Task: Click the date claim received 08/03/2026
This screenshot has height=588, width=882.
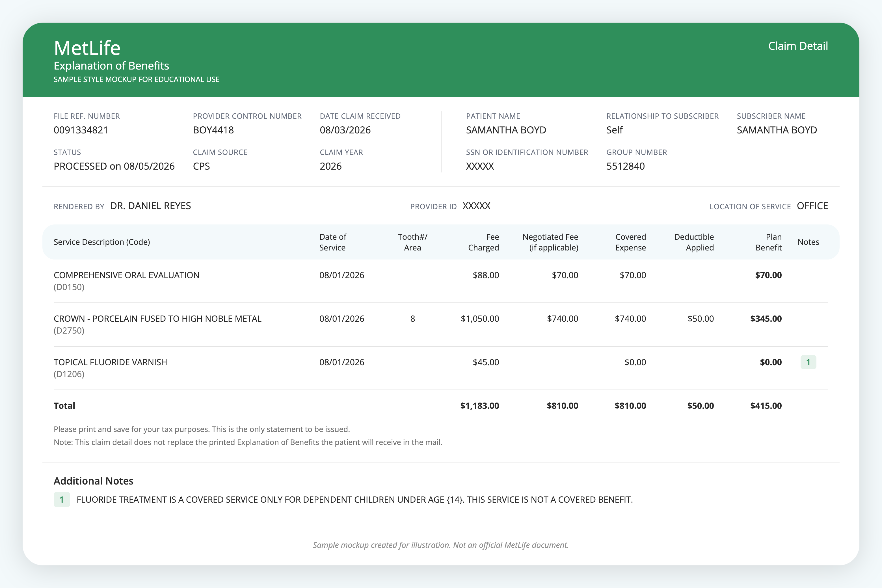Action: (345, 130)
